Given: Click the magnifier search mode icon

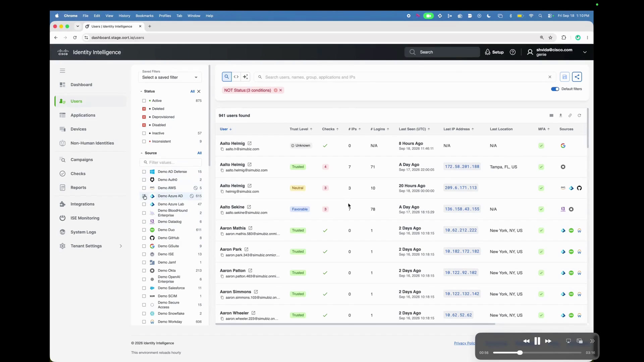Looking at the screenshot, I should pyautogui.click(x=227, y=77).
